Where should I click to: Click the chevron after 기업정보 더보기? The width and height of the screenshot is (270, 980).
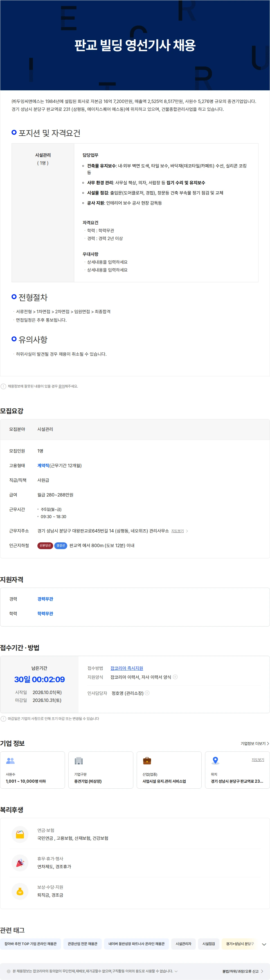point(268,743)
